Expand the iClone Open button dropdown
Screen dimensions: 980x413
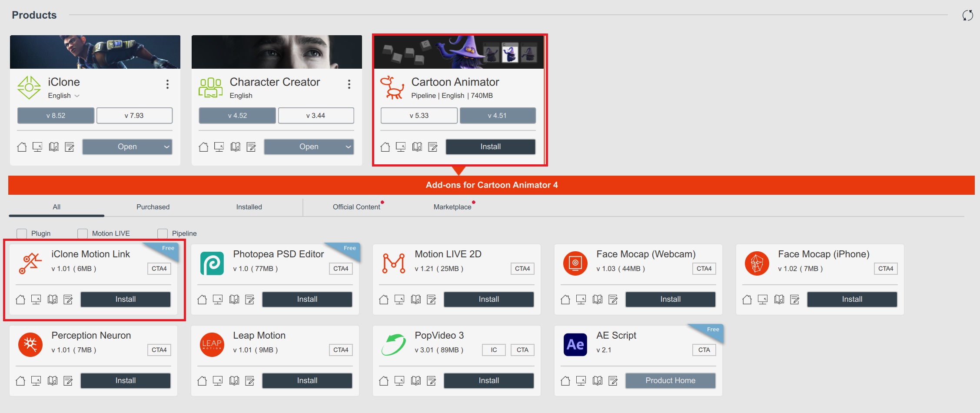point(166,147)
